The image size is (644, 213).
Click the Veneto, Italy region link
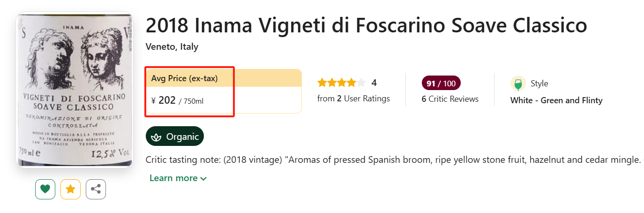[172, 47]
